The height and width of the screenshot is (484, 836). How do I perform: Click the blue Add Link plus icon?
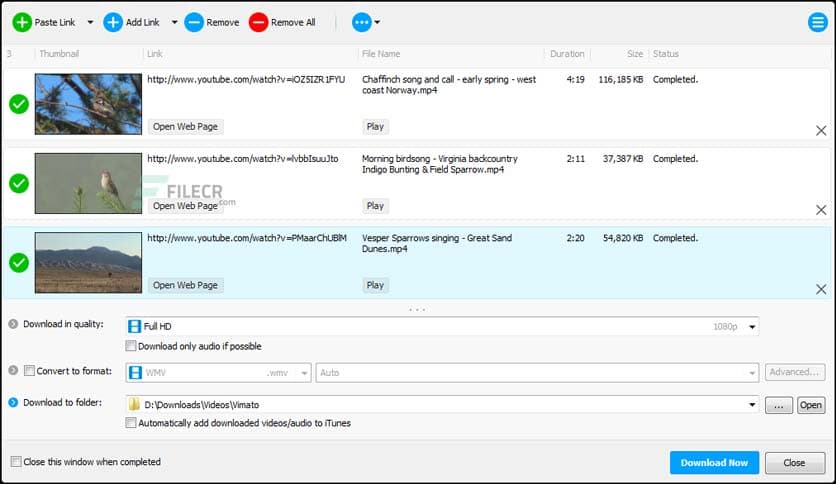(112, 22)
